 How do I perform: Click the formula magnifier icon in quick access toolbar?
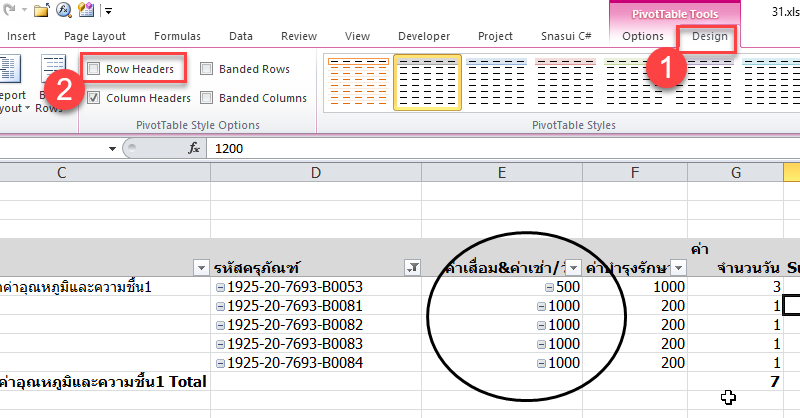pos(65,11)
